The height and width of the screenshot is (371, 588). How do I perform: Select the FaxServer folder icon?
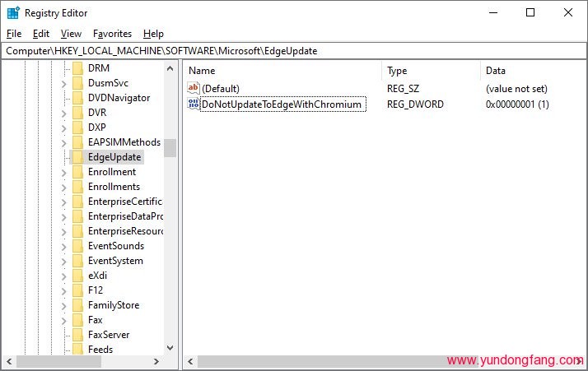[77, 335]
